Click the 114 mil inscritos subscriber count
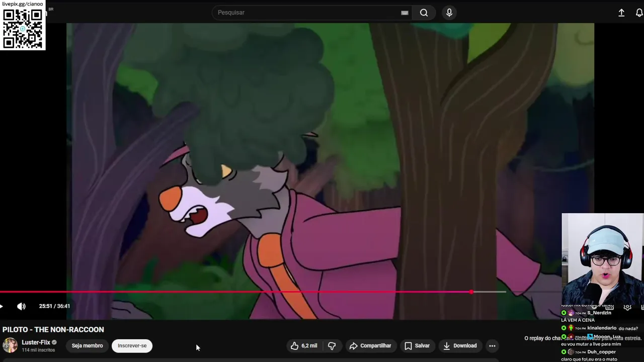644x362 pixels. pyautogui.click(x=38, y=350)
